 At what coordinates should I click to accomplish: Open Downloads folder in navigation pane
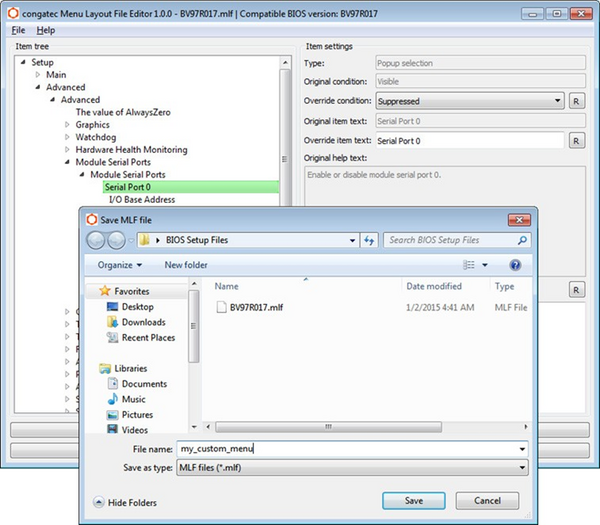click(x=143, y=322)
